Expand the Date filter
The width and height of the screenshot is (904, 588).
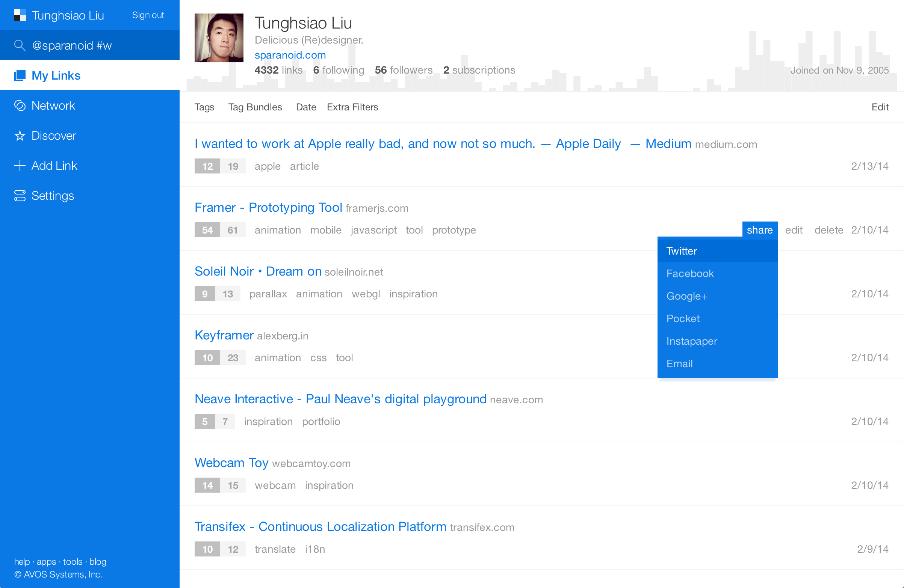pos(306,107)
